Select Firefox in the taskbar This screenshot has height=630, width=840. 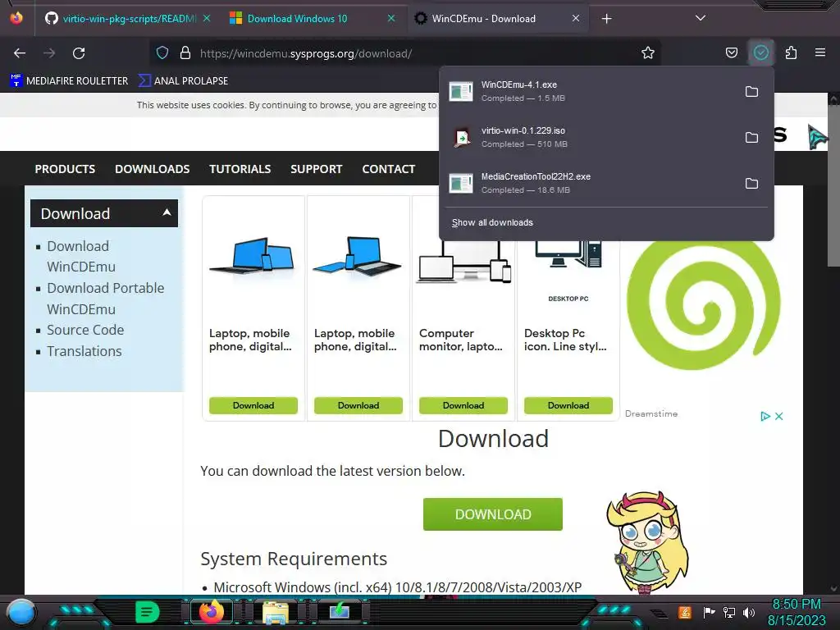tap(211, 612)
